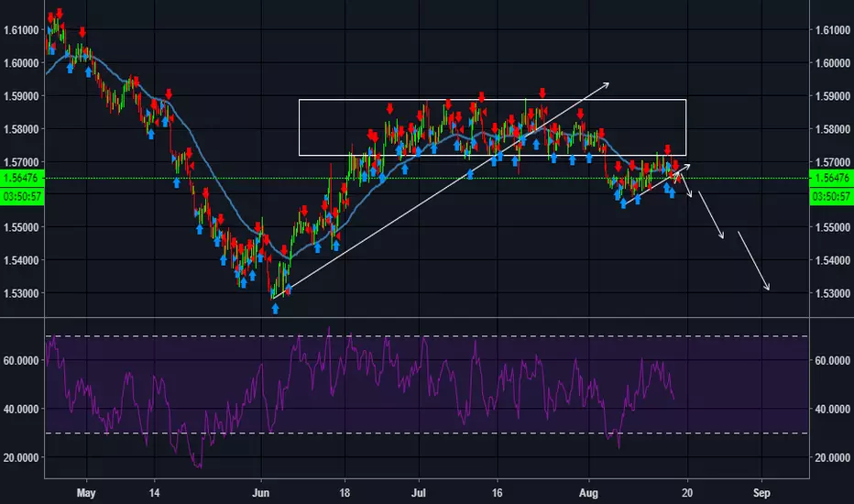Screen dimensions: 854x504
Task: Click the green 1.56476 price tag on right axis
Action: [831, 178]
